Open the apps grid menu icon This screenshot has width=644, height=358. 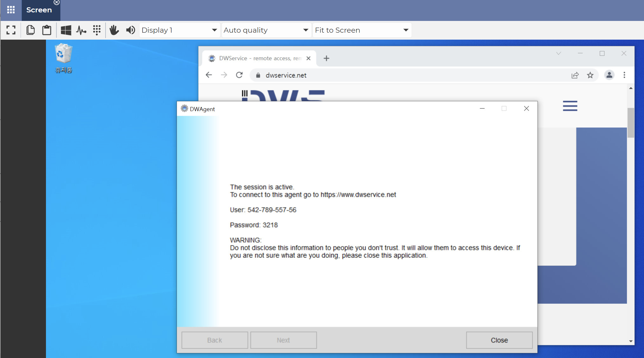[11, 10]
